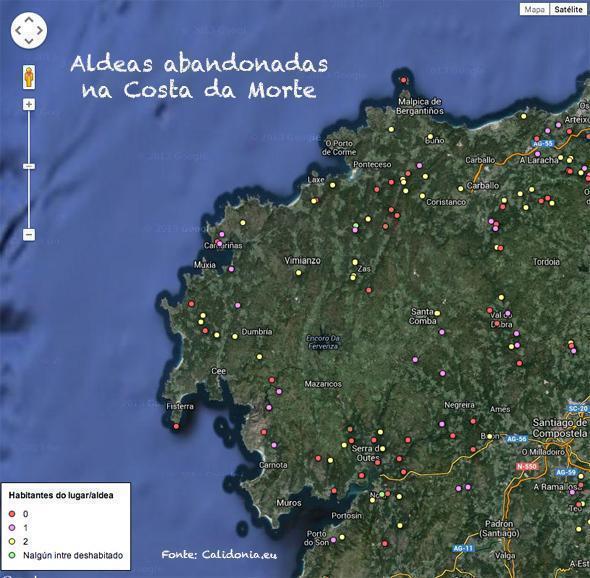The width and height of the screenshot is (590, 578).
Task: Click the purple 1 inhabitant legend dot
Action: pos(12,528)
